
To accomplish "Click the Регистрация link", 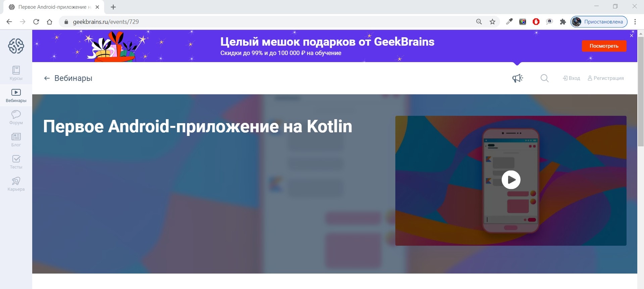I will pos(606,78).
